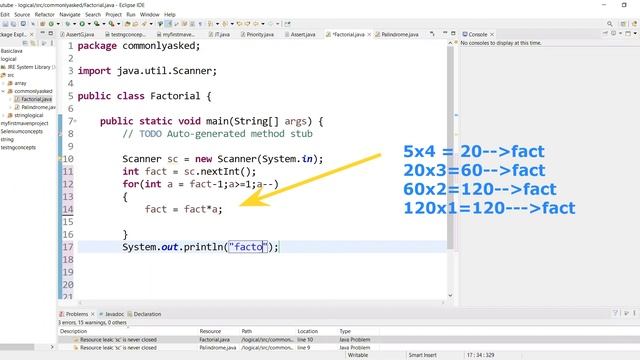Toggle Mark Occurrences in the toolbar

[168, 24]
